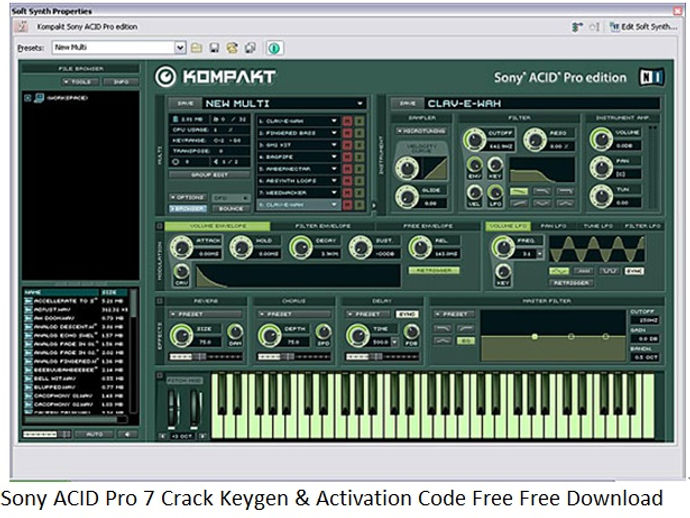Switch to Filter Envelope tab
The height and width of the screenshot is (518, 690).
pyautogui.click(x=323, y=226)
